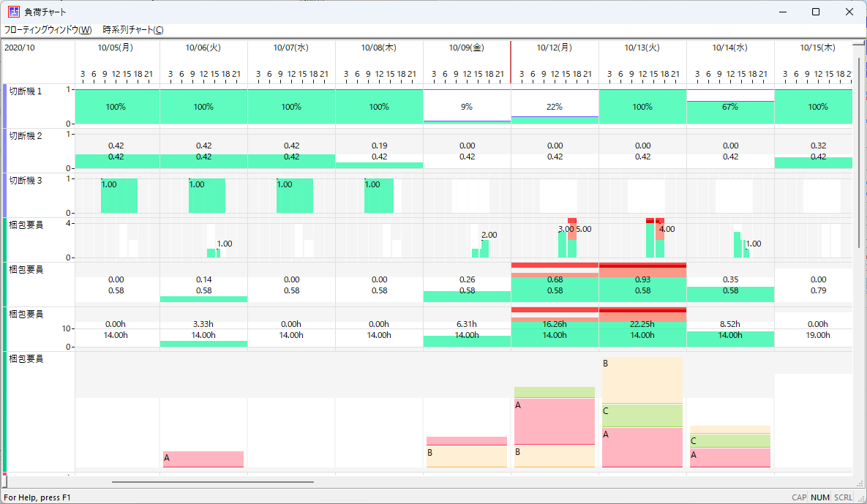Select the 1.00 green block on 10/06 in 切断機 3
Viewport: 867px width, 504px height.
click(207, 195)
